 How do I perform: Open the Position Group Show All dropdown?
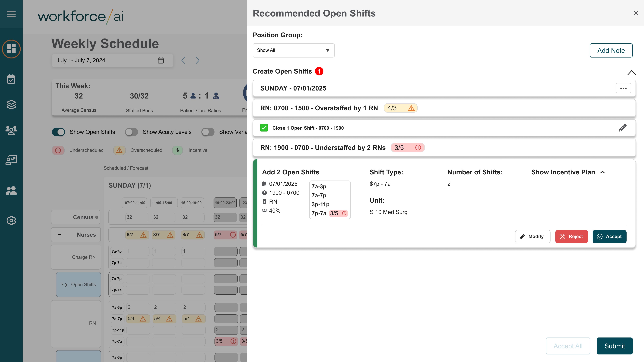click(294, 50)
